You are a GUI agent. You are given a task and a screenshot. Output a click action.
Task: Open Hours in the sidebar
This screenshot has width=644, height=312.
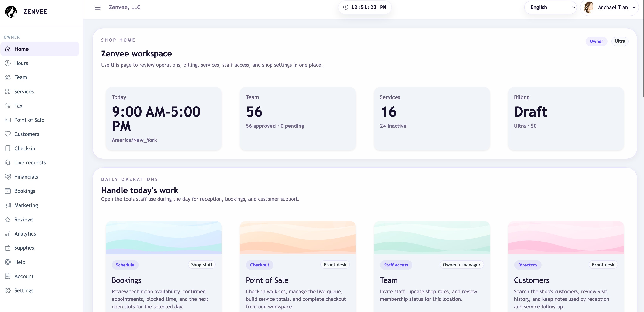coord(40,63)
